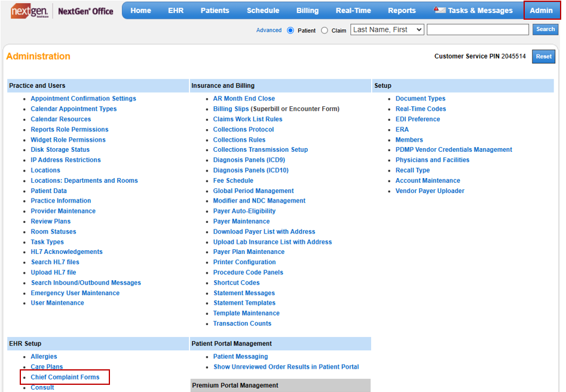The image size is (566, 392).
Task: Switch to the Billing tab
Action: pos(307,10)
